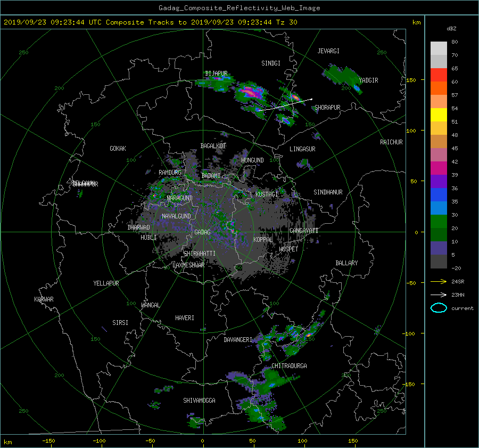
Task: Click the KUSTAGI city label
Action: 267,194
